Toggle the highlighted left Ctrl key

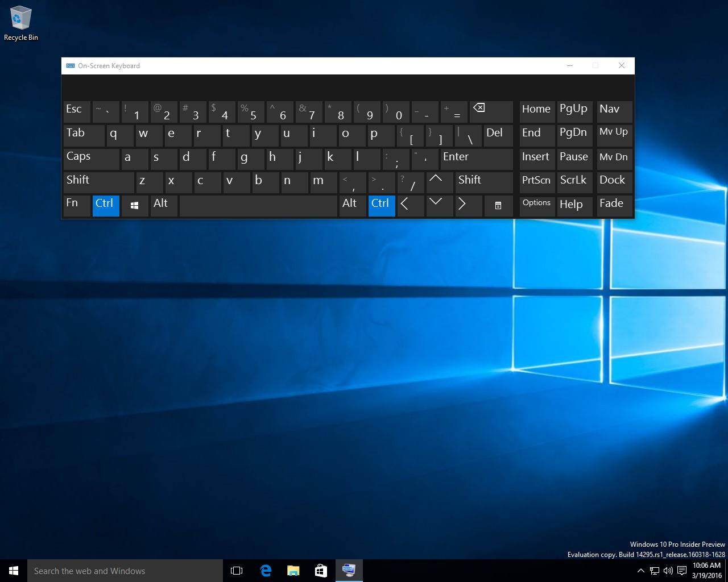[106, 206]
